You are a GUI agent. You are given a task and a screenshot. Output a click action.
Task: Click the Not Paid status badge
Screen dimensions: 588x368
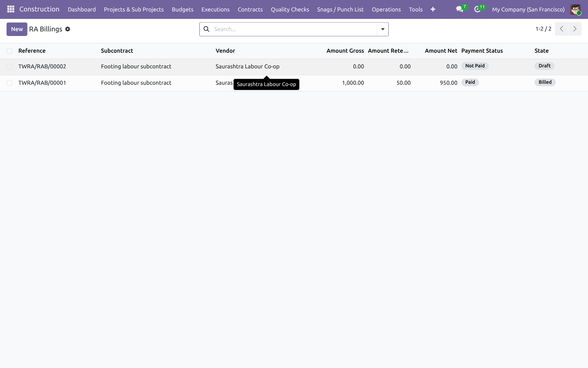click(475, 66)
